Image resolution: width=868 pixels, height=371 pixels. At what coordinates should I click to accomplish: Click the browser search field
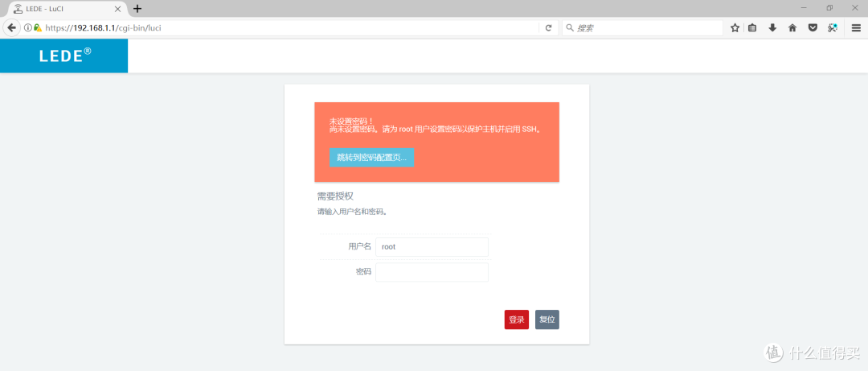point(642,27)
